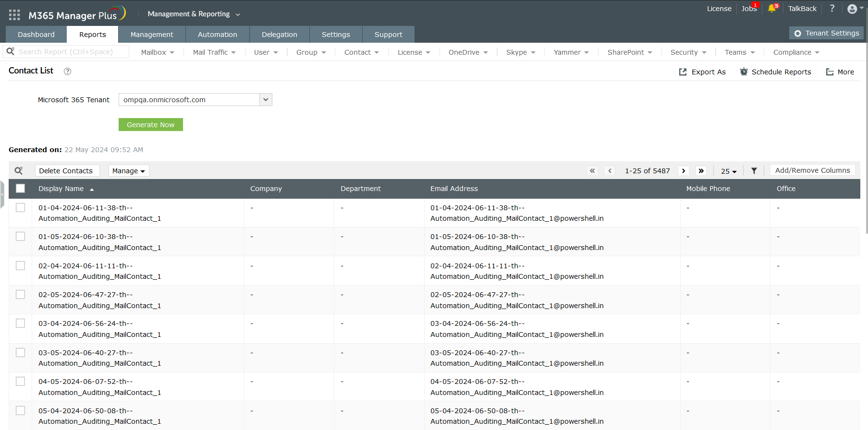The width and height of the screenshot is (868, 430).
Task: Go to the next page of results
Action: click(x=684, y=171)
